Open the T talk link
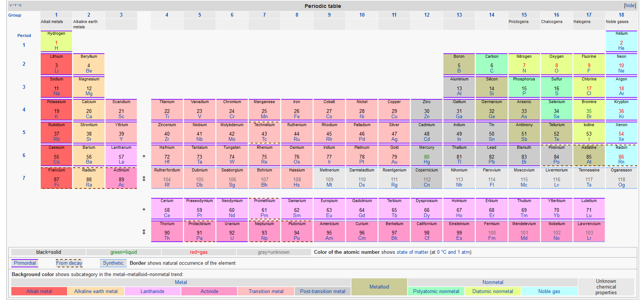 point(15,5)
